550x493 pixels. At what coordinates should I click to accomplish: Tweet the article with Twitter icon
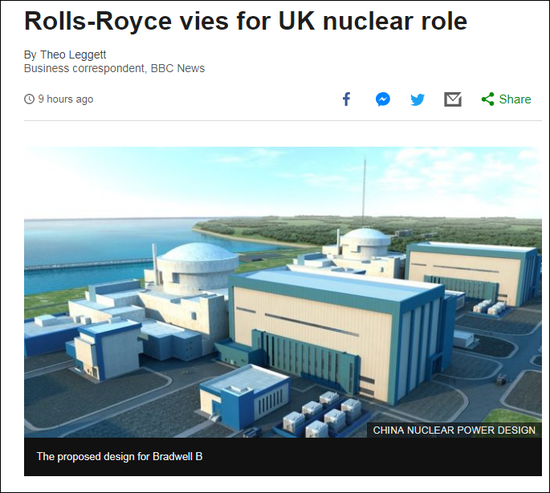417,100
